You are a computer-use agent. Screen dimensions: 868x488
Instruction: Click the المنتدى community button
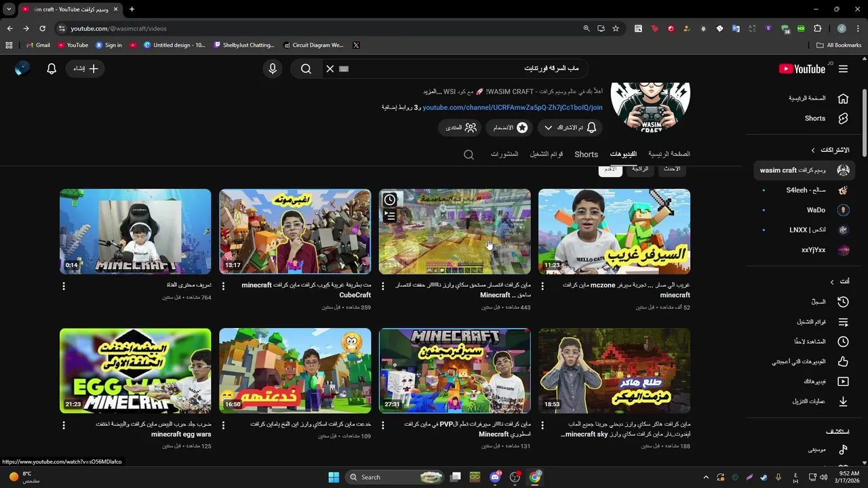click(460, 127)
